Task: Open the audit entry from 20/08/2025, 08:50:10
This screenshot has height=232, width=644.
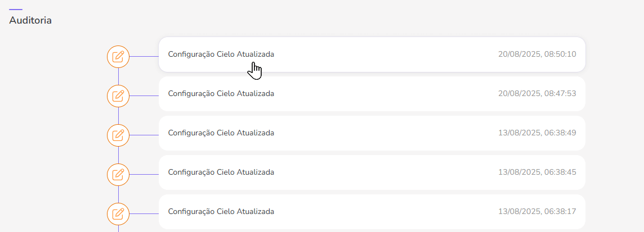Action: [x=372, y=54]
